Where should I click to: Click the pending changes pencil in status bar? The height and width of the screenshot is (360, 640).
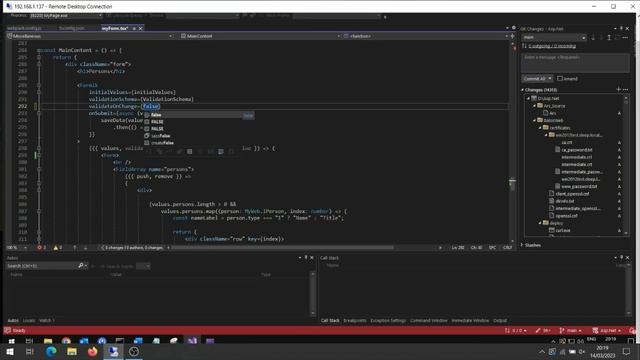[x=543, y=331]
